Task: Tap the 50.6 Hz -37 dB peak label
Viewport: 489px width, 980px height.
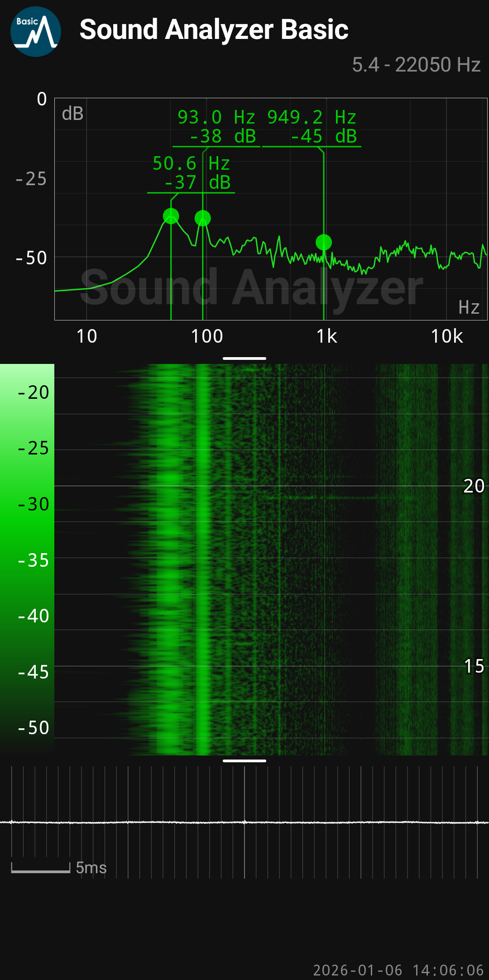Action: 191,173
